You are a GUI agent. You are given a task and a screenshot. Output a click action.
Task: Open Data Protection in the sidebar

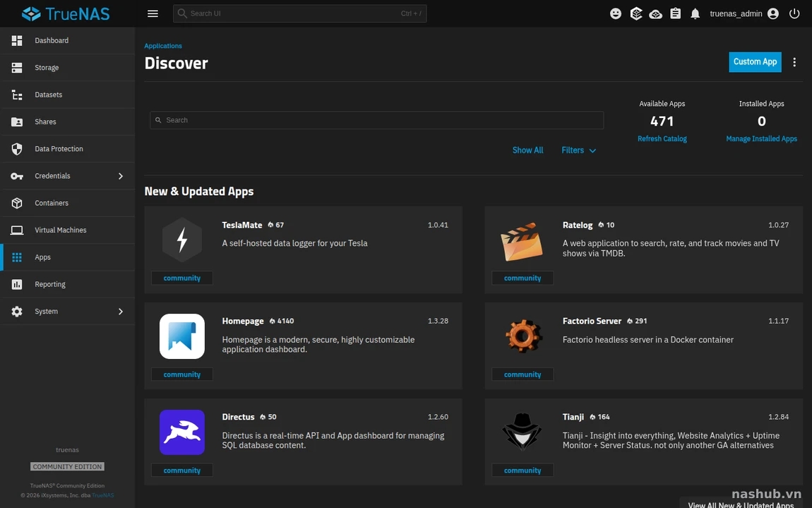[x=67, y=149]
